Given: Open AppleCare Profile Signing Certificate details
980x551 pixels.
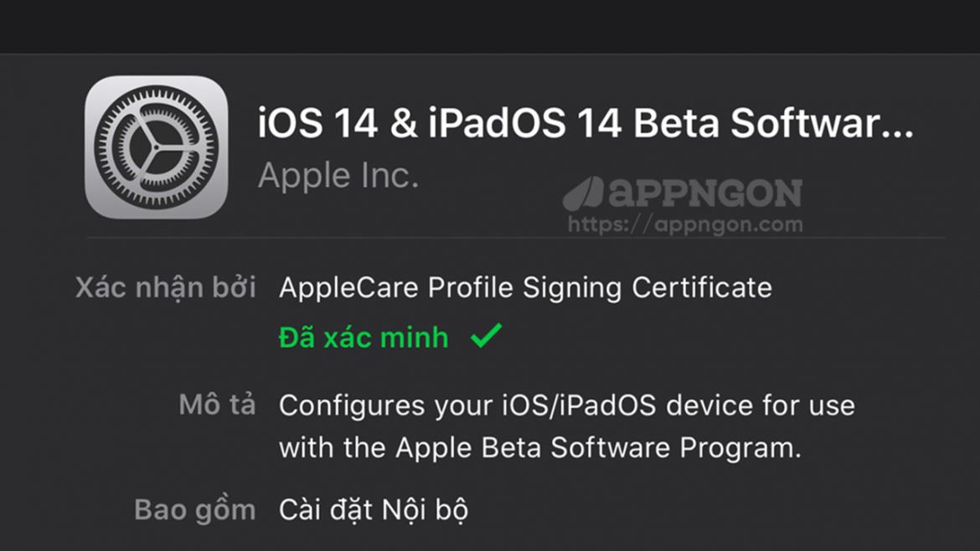Looking at the screenshot, I should [x=525, y=288].
